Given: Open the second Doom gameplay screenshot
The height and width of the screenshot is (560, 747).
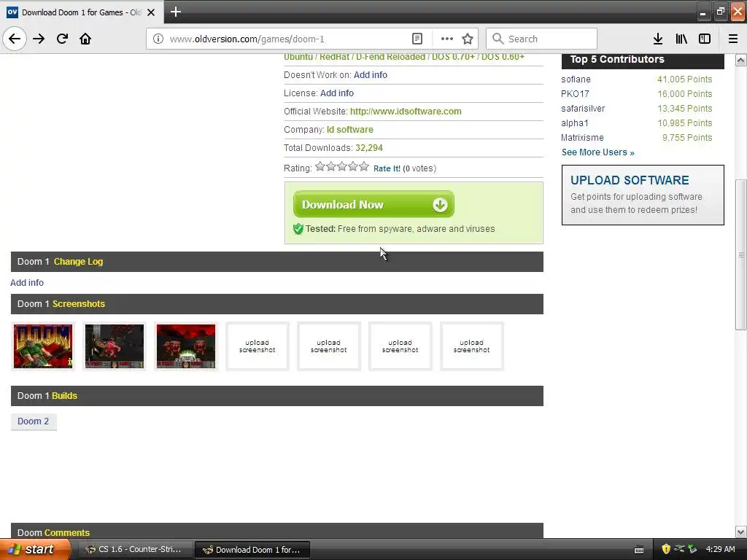Looking at the screenshot, I should point(115,346).
